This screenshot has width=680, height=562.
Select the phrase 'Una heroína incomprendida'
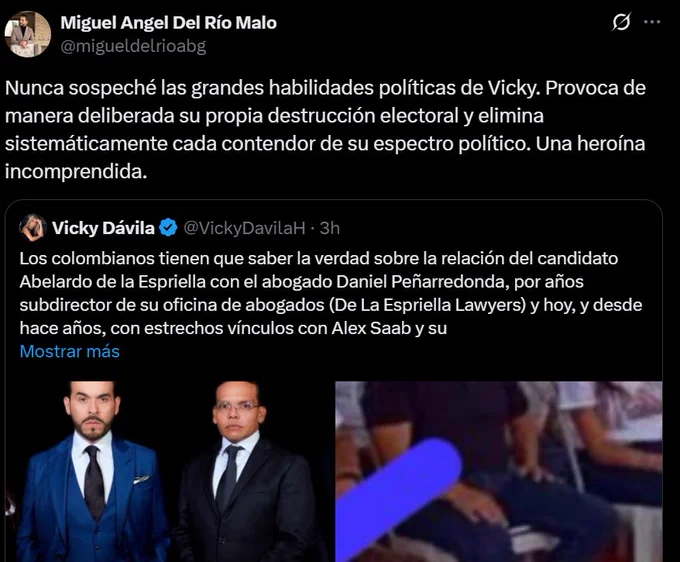click(325, 157)
